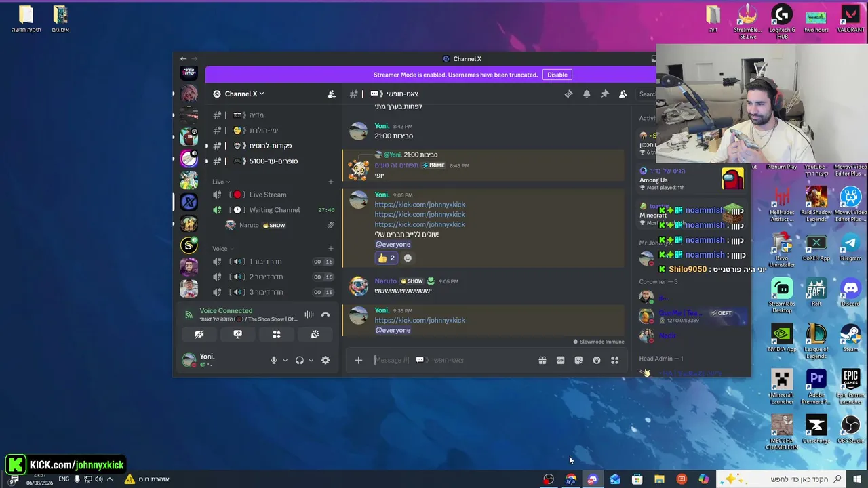
Task: Toggle the member list icon
Action: tap(623, 94)
